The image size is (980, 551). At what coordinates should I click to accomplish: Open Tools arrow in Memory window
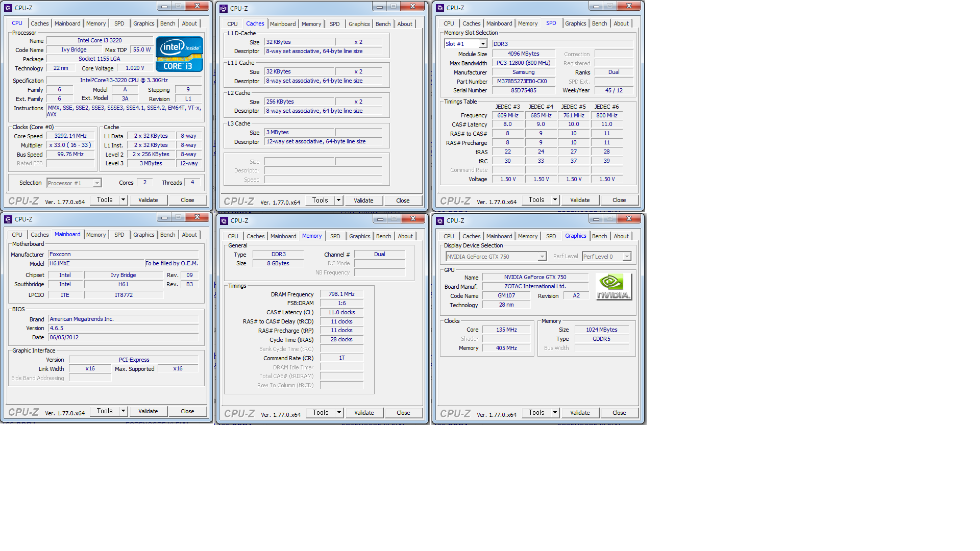[x=339, y=413]
